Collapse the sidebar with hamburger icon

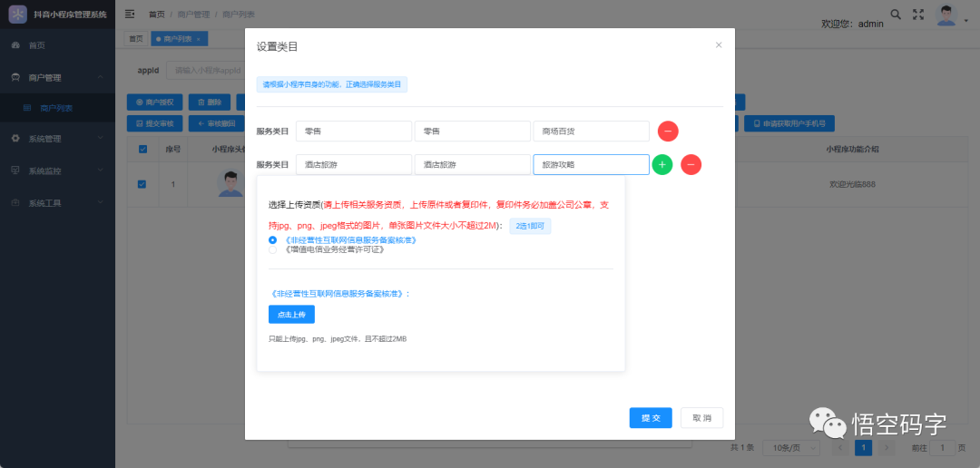pyautogui.click(x=130, y=14)
